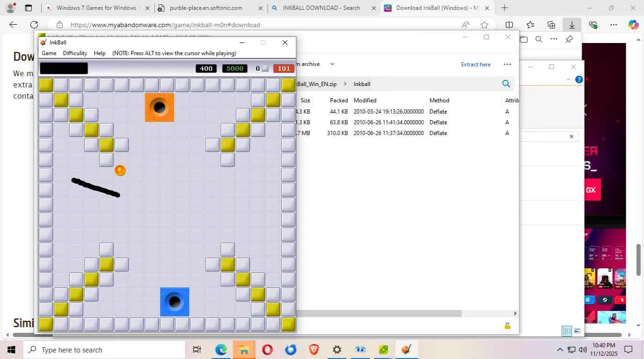644x359 pixels.
Task: Open the browser Downloads panel
Action: (572, 25)
